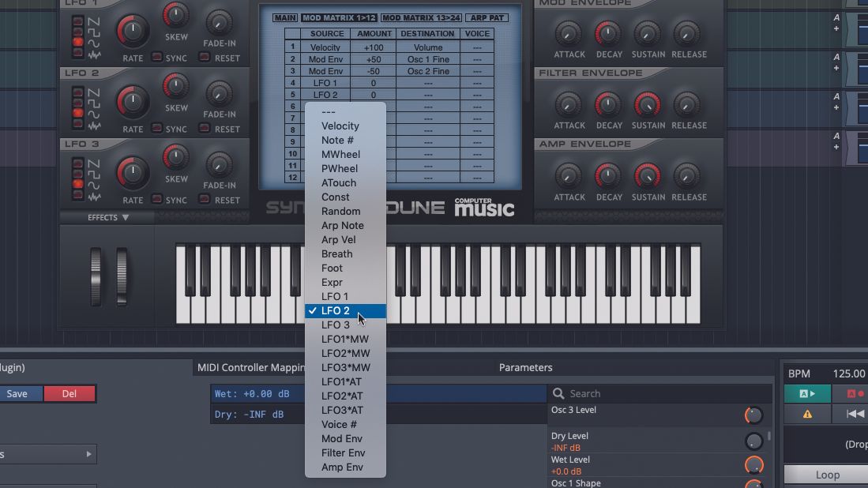Viewport: 868px width, 488px height.
Task: Expand the EFFECTS section
Action: click(x=107, y=217)
